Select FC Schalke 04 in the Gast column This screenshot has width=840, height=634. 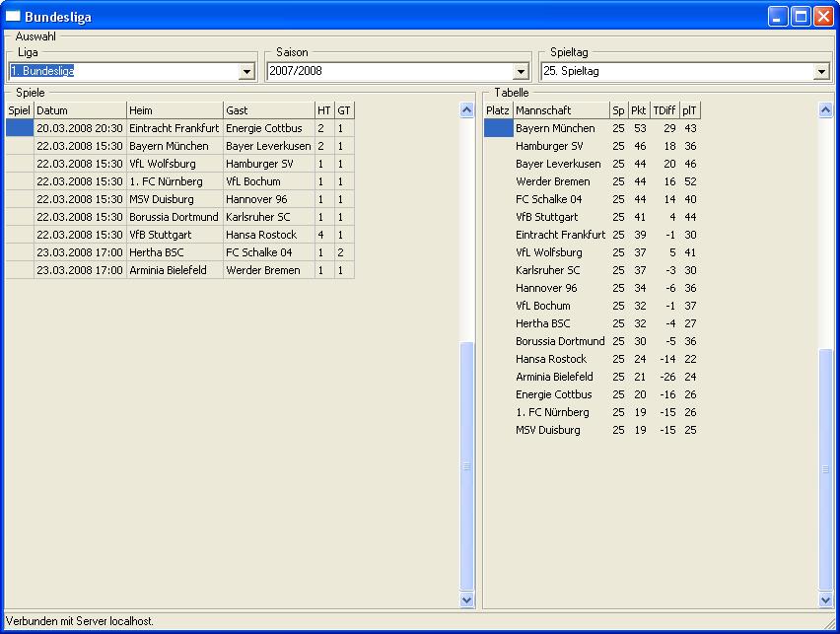[269, 251]
